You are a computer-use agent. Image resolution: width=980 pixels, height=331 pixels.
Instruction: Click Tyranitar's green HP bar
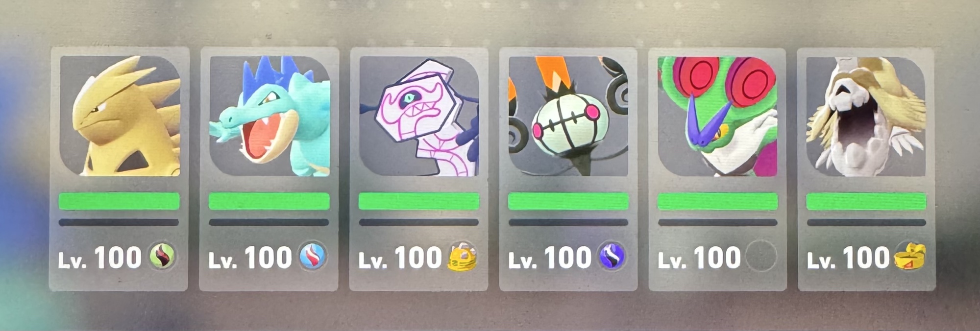pos(119,201)
